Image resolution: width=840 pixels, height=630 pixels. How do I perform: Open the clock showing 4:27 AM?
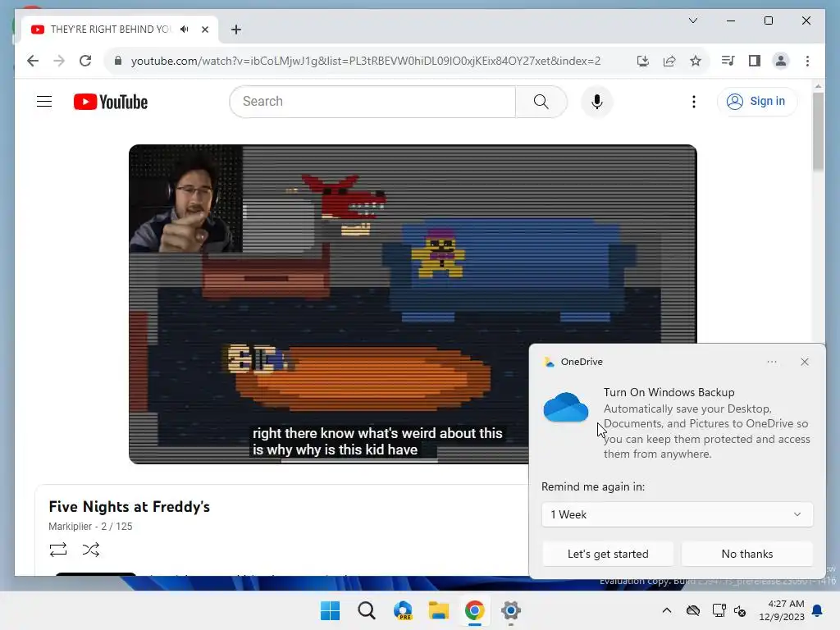[x=782, y=610]
